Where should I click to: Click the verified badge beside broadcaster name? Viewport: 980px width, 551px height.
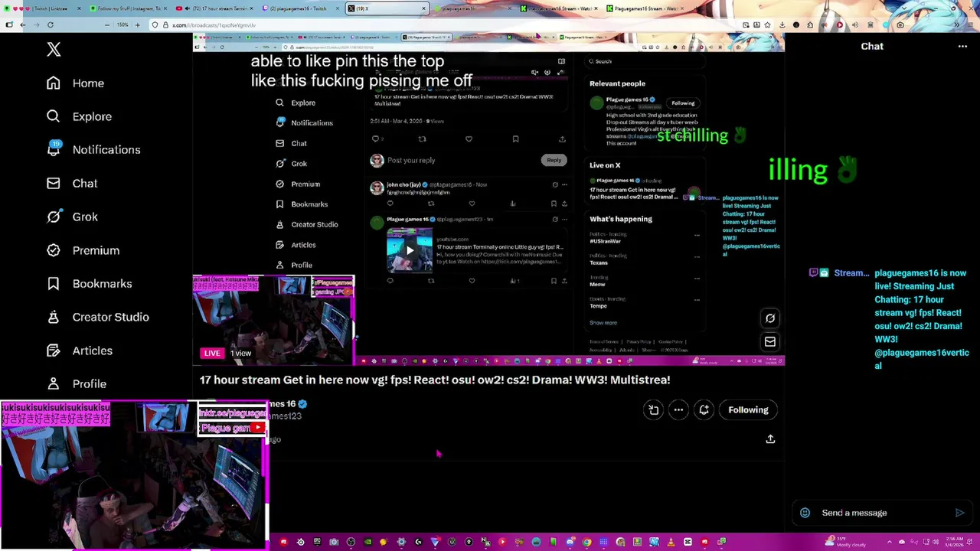(302, 404)
